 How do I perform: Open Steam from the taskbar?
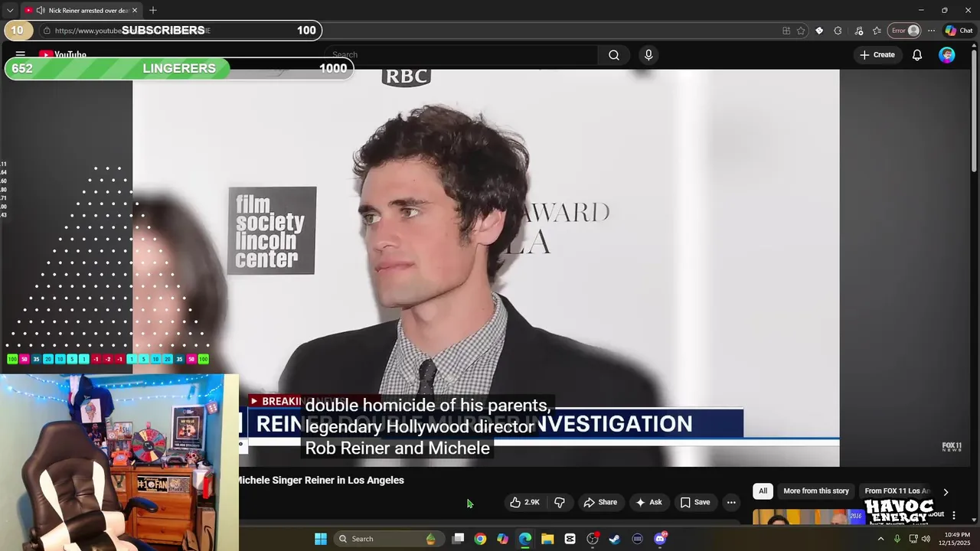(615, 539)
